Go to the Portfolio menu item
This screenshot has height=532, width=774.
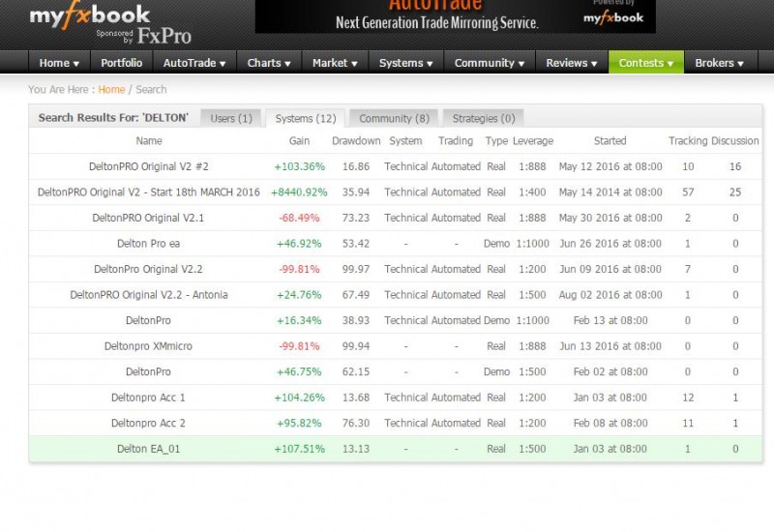pos(122,63)
